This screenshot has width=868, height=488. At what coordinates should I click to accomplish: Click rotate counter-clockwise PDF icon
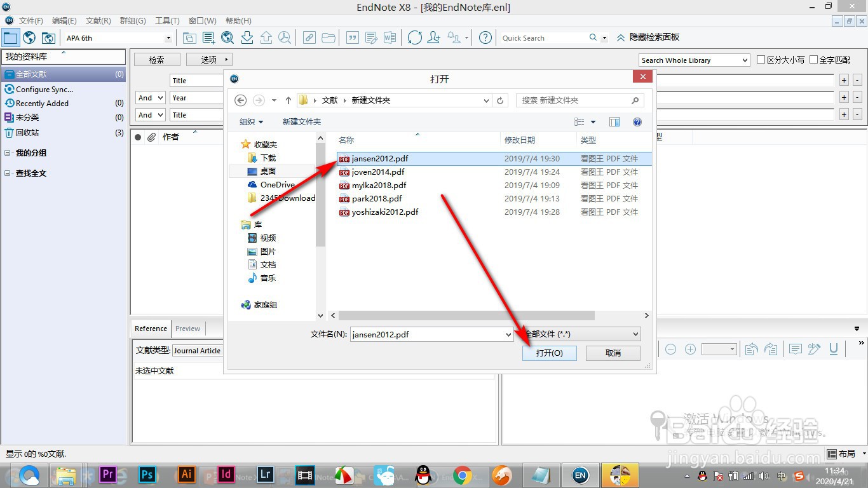pos(751,349)
